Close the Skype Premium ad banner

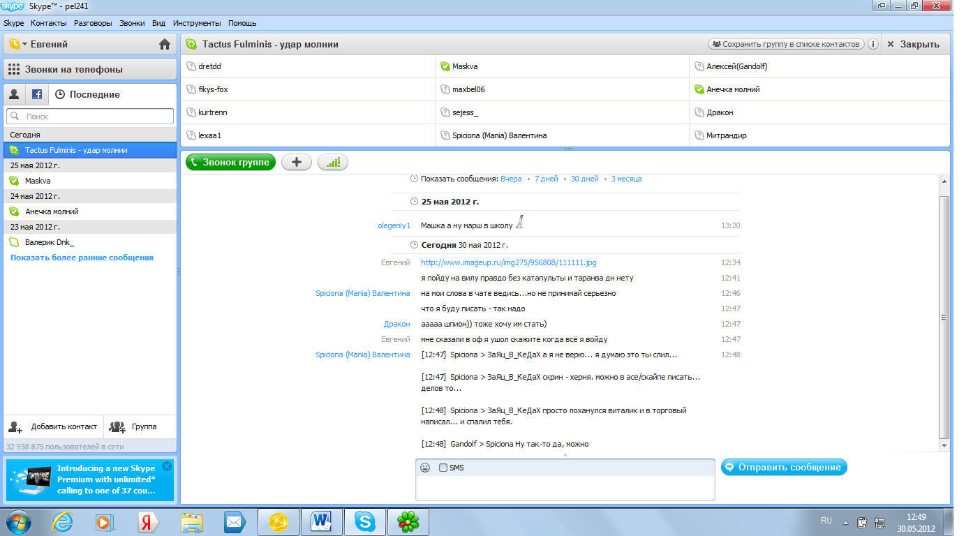tap(166, 466)
